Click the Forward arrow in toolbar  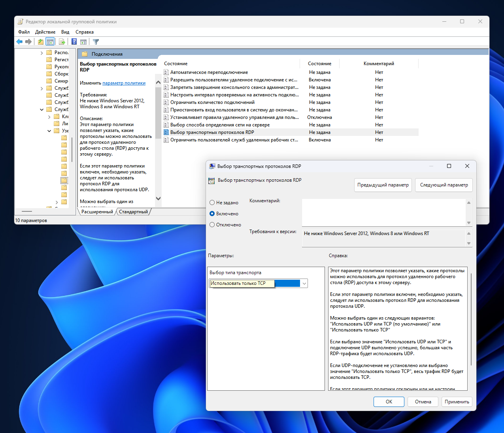28,41
